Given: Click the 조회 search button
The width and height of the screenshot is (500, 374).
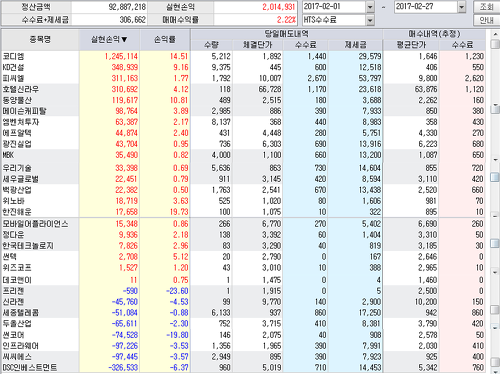Looking at the screenshot, I should (x=486, y=7).
